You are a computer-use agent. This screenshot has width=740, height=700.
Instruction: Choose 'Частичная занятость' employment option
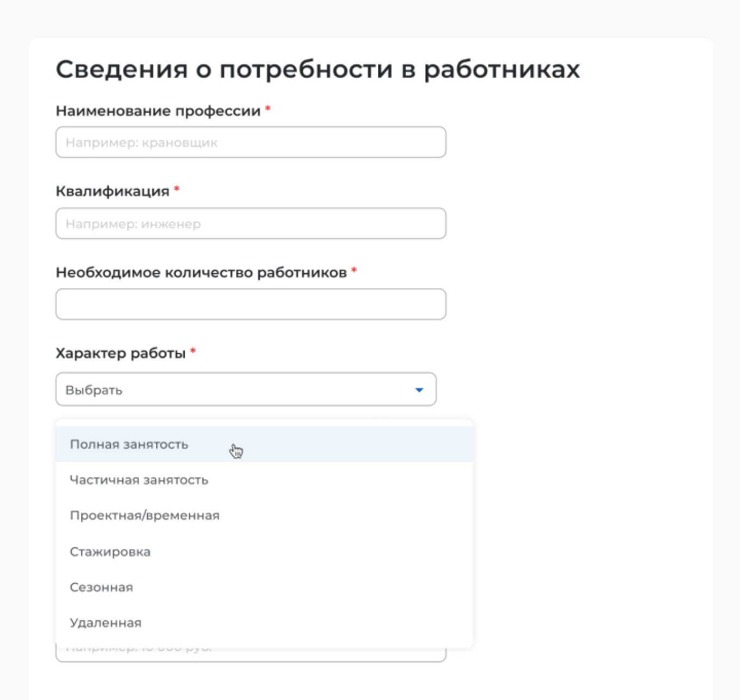[x=139, y=480]
